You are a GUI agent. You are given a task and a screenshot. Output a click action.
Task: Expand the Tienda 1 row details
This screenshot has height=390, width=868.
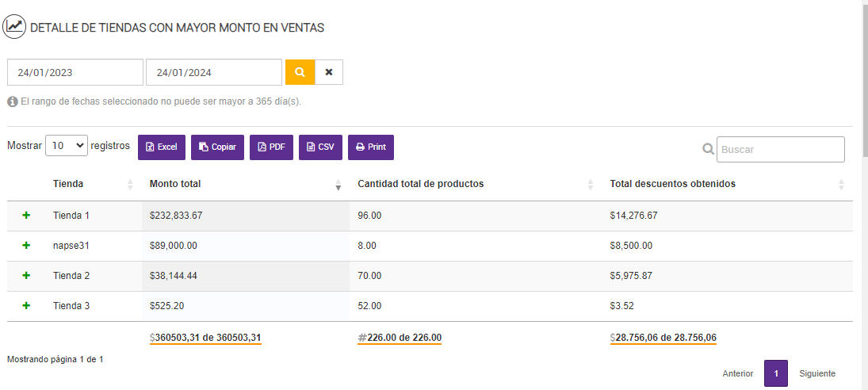tap(26, 216)
